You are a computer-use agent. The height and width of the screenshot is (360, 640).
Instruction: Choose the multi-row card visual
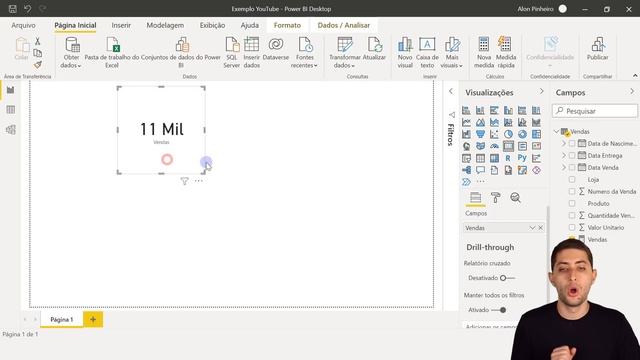point(522,146)
